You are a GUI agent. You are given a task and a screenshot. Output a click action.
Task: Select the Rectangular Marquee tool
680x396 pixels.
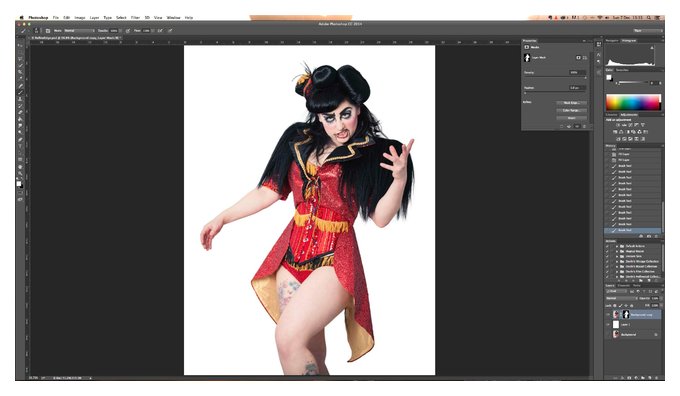[20, 52]
